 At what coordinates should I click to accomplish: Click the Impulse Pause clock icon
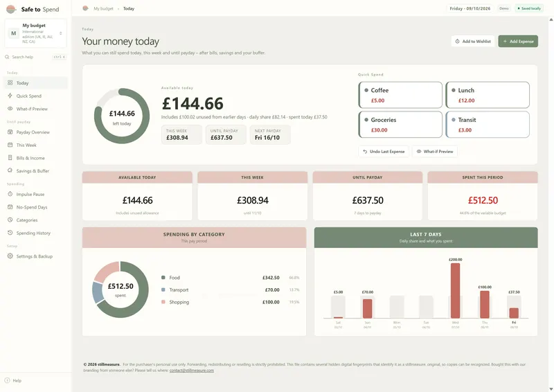[x=10, y=194]
